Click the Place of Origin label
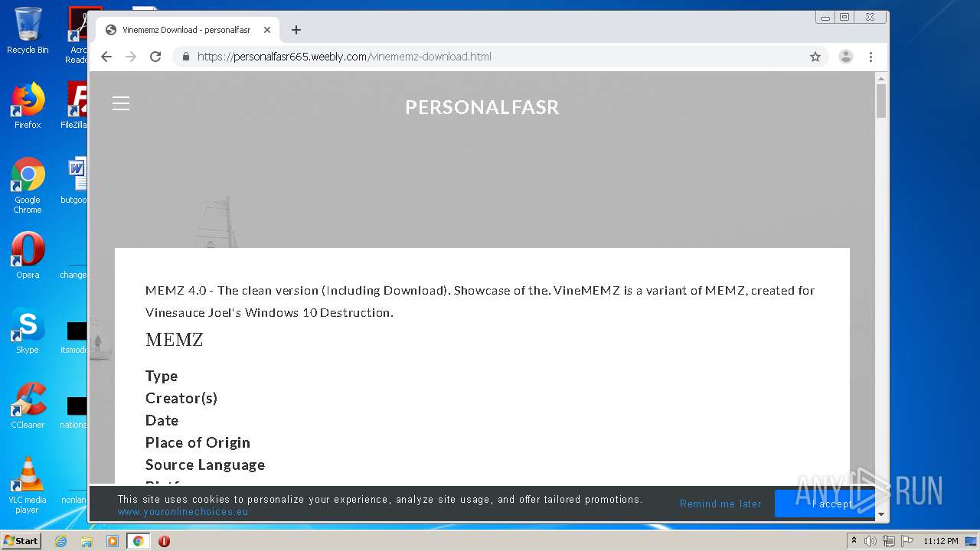The width and height of the screenshot is (980, 551). click(198, 442)
